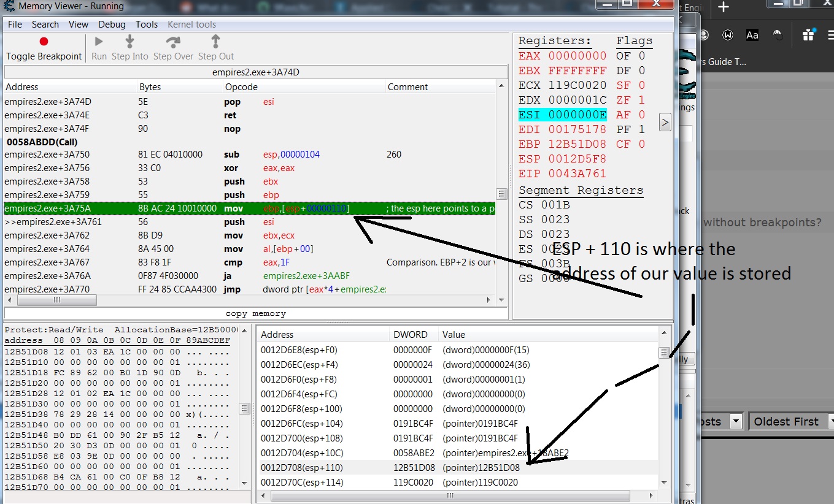Expand the registers panel with > button
The height and width of the screenshot is (504, 834).
pyautogui.click(x=665, y=122)
